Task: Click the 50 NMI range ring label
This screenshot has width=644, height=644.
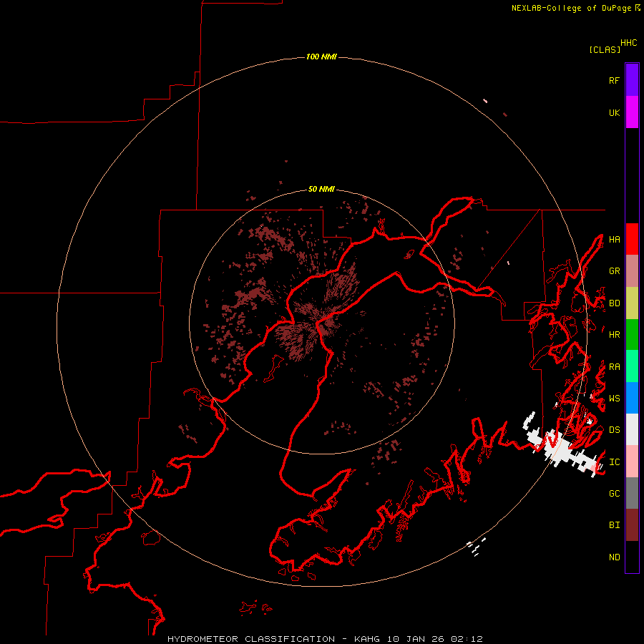Action: tap(321, 190)
